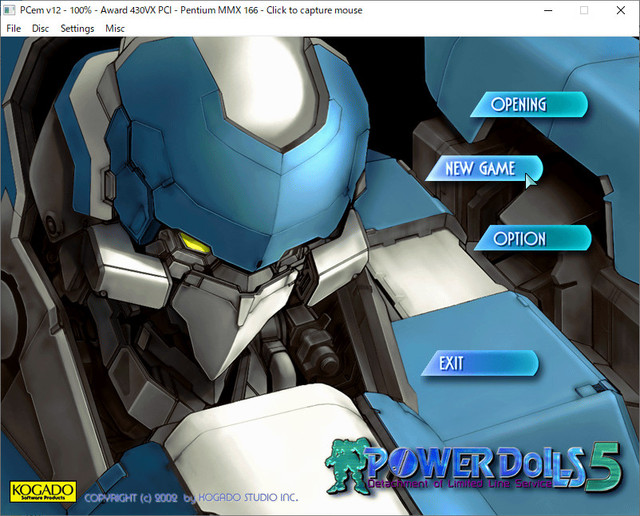
Task: Play the OPENING movie
Action: coord(529,105)
